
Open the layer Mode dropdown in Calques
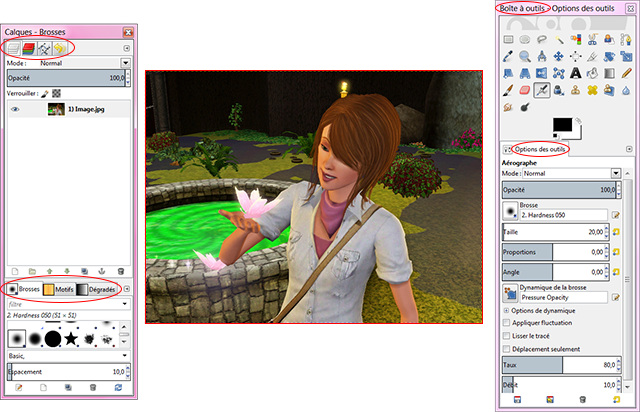pos(125,63)
